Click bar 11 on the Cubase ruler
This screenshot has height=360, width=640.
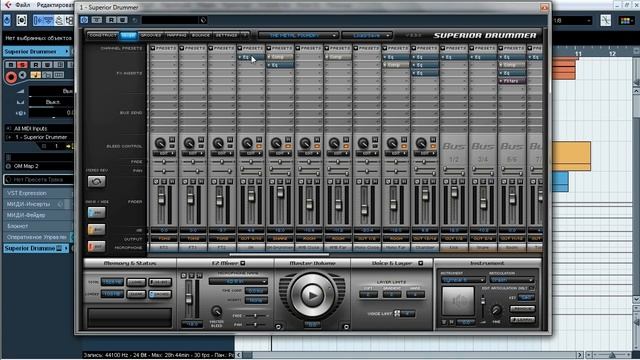578,54
